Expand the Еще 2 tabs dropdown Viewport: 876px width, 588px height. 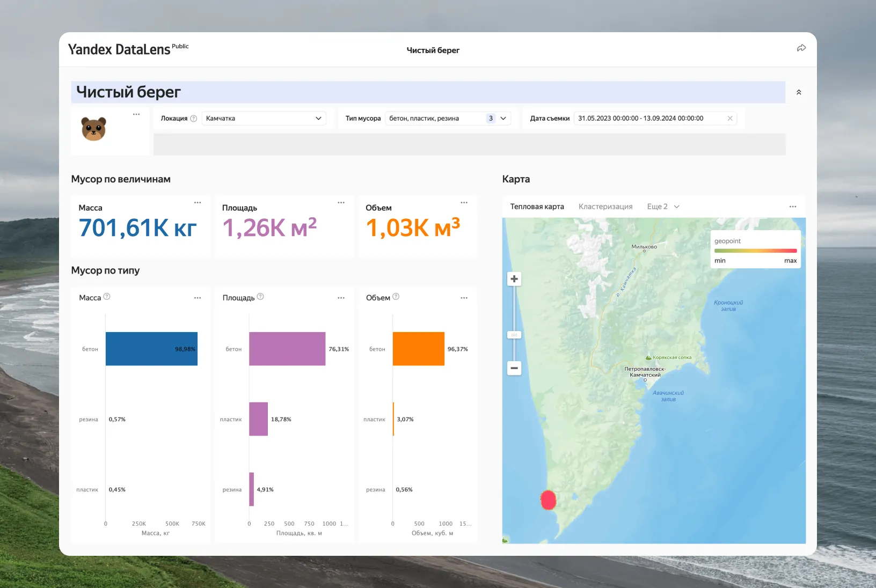[663, 207]
